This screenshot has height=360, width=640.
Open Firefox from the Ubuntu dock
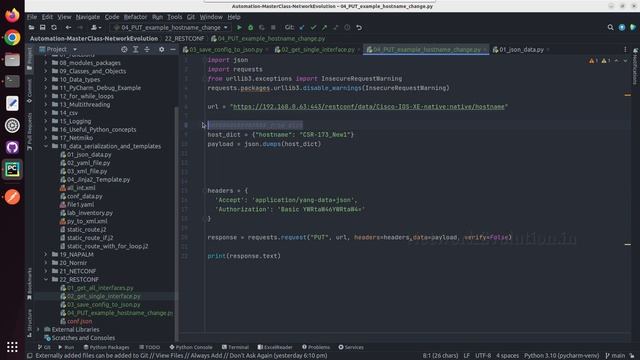[12, 16]
